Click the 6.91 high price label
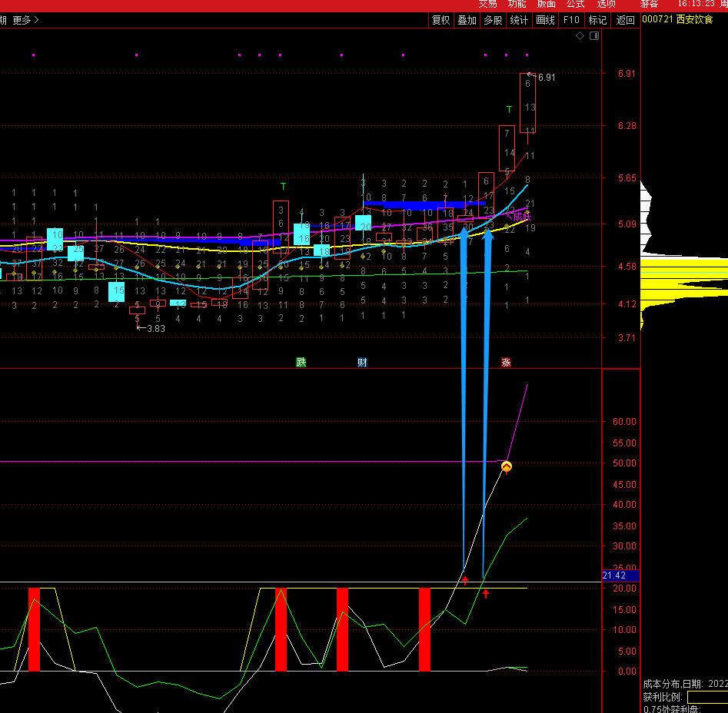Image resolution: width=728 pixels, height=713 pixels. click(x=547, y=78)
